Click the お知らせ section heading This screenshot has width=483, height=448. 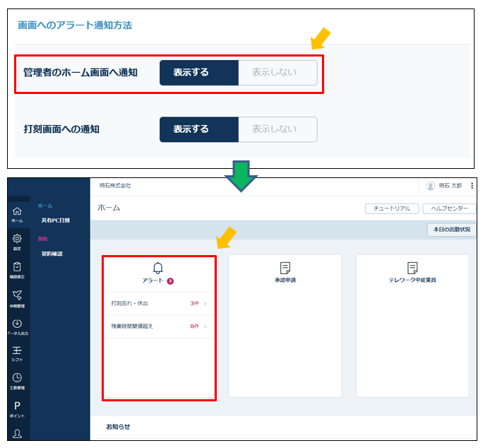(118, 427)
